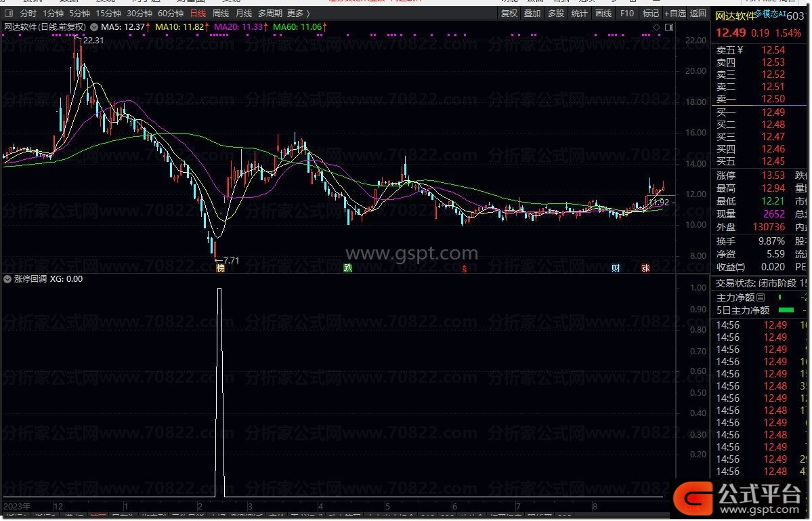This screenshot has width=812, height=521.
Task: Expand the 更多 period options
Action: (x=298, y=14)
